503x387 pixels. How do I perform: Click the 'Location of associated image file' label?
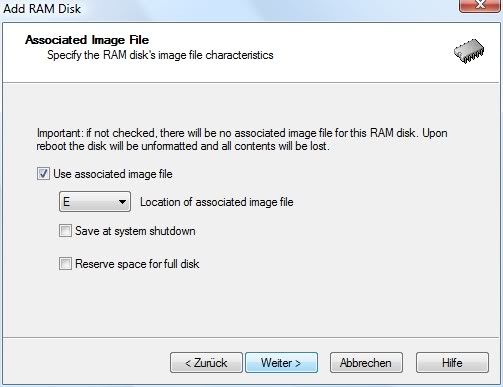pos(217,202)
